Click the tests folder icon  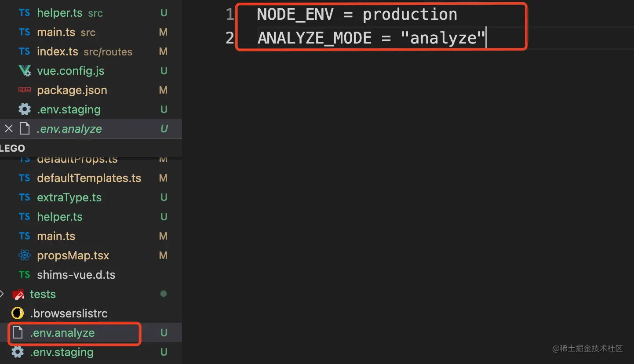coord(18,294)
